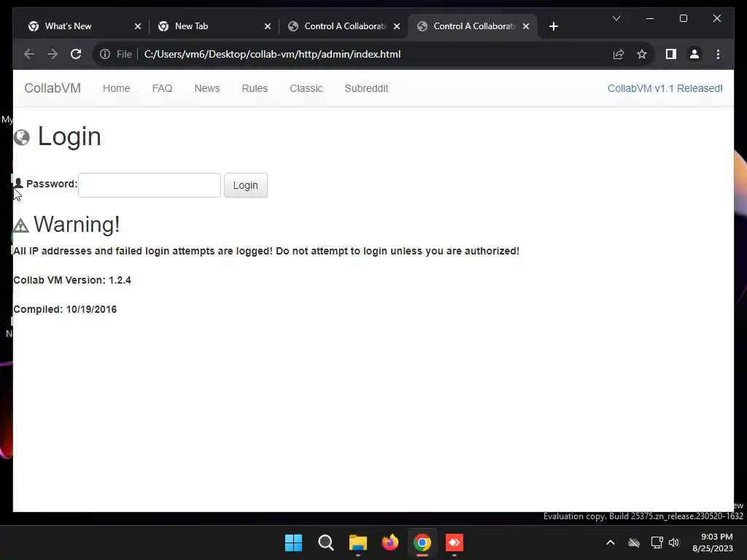
Task: Open File Explorer from taskbar
Action: [x=357, y=542]
